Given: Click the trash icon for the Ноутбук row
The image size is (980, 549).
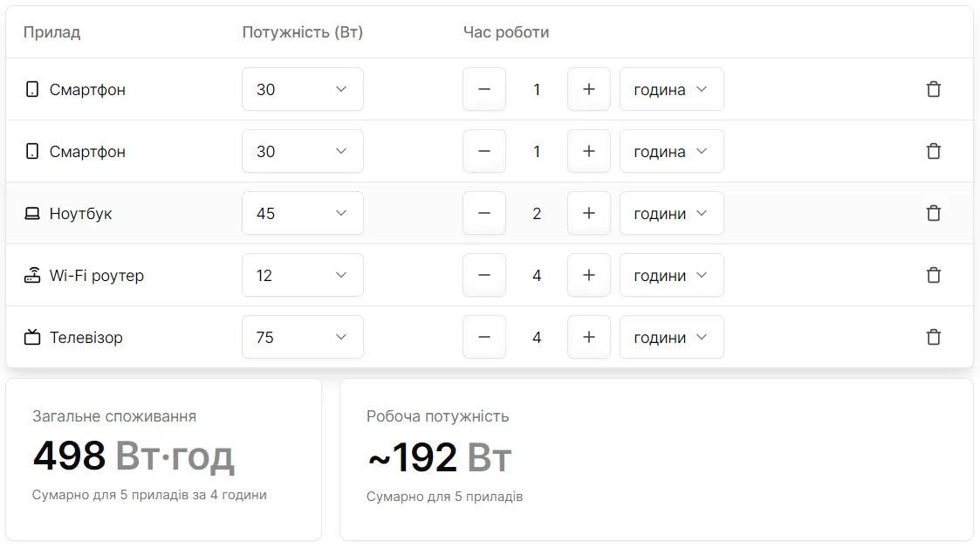Looking at the screenshot, I should 934,213.
